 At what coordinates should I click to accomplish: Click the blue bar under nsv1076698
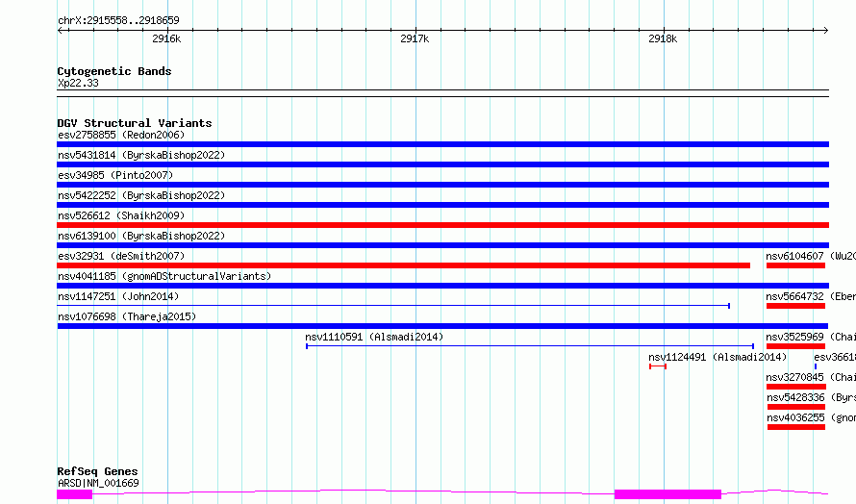(x=442, y=326)
